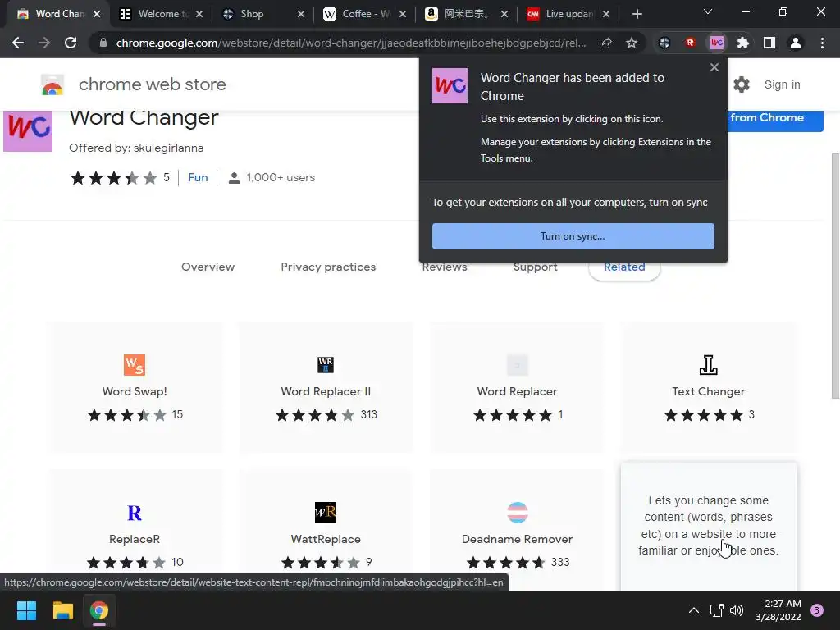Click the 'Offered by: skulegirlanna' text
This screenshot has height=630, width=840.
tap(136, 148)
